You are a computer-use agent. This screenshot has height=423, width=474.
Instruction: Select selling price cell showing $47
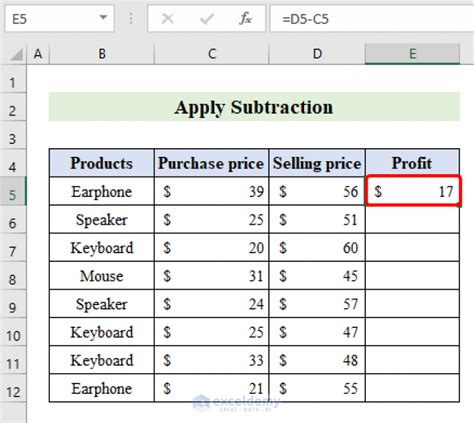[x=317, y=332]
